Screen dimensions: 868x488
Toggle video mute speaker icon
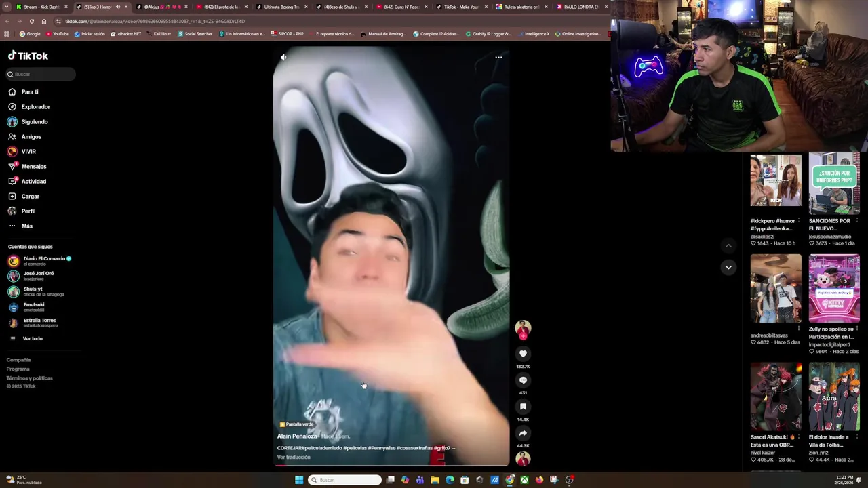(283, 58)
